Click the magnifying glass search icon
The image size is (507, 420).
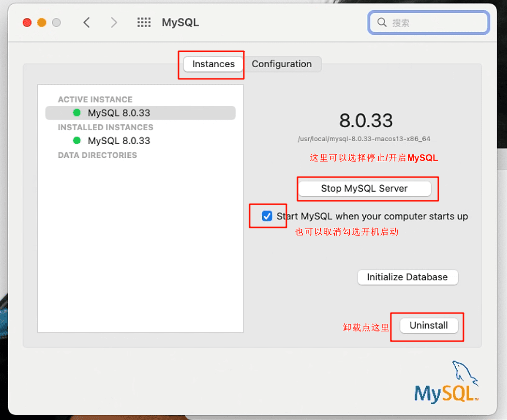pyautogui.click(x=382, y=22)
